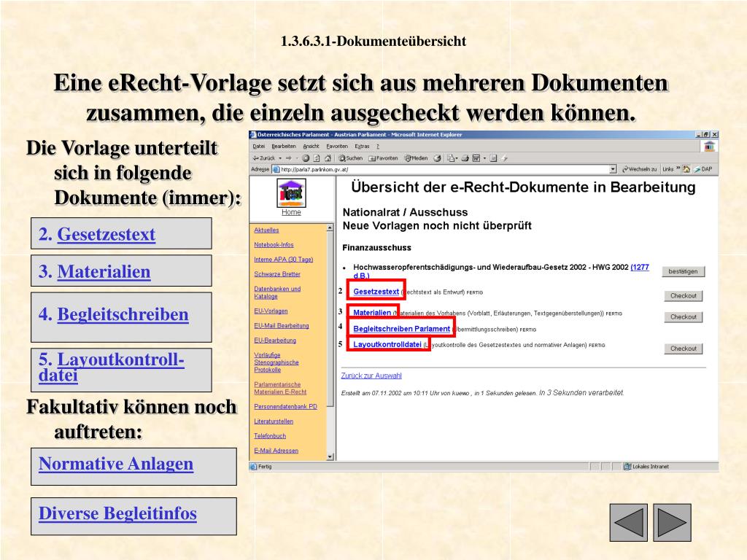The width and height of the screenshot is (747, 560).
Task: Open the forward history dropdown arrow
Action: pos(296,158)
